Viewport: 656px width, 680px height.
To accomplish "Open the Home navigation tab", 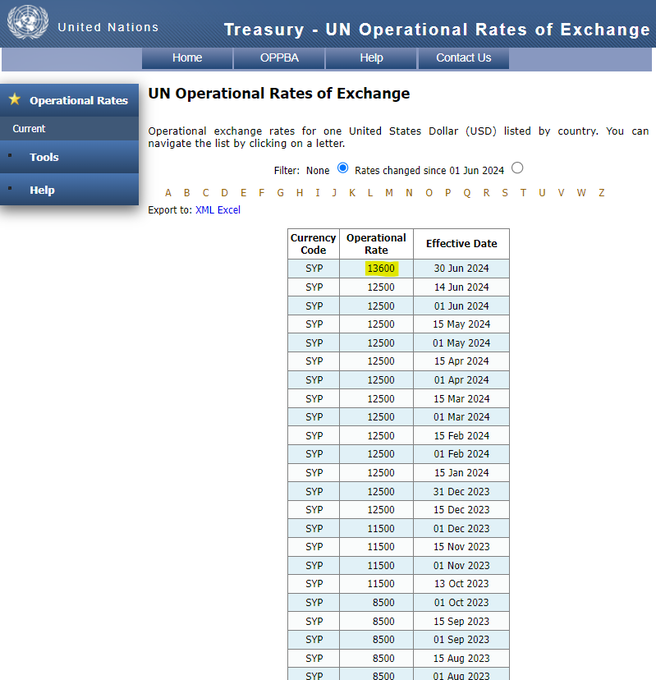I will [187, 58].
